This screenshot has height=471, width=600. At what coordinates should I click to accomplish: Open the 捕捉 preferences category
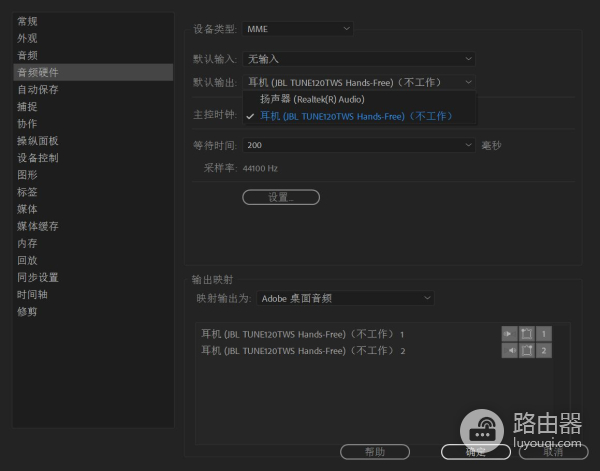(x=93, y=106)
